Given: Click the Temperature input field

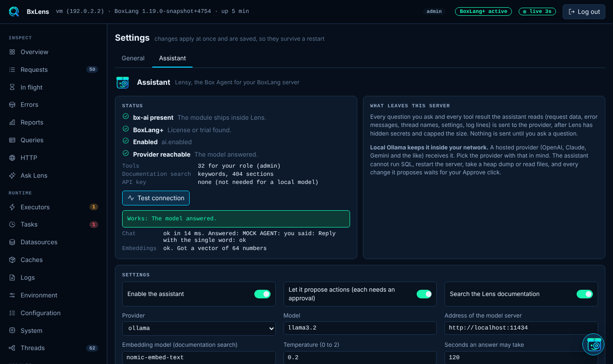Looking at the screenshot, I should pyautogui.click(x=360, y=357).
